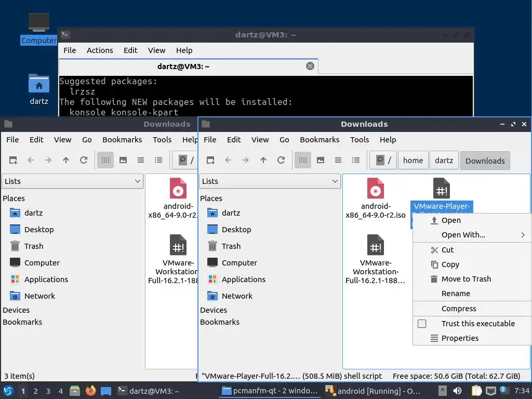Click New Tab icon in right Downloads toolbar
532x399 pixels.
pos(210,160)
